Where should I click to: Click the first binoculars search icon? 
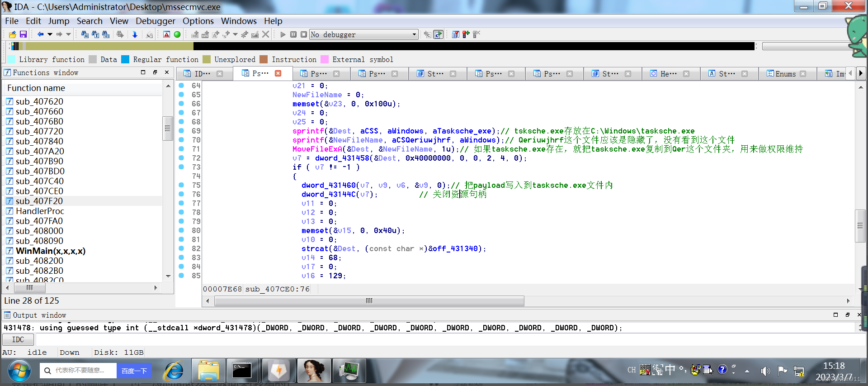85,34
